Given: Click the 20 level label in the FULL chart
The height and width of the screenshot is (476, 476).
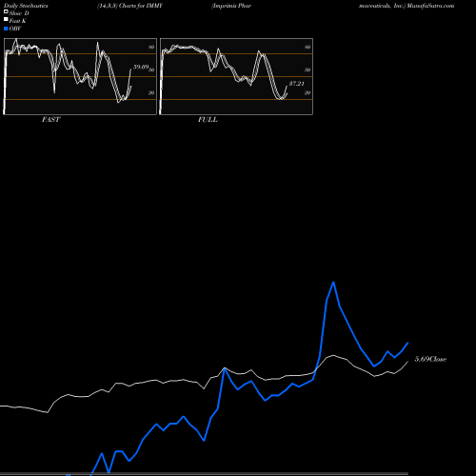Looking at the screenshot, I should tap(307, 92).
